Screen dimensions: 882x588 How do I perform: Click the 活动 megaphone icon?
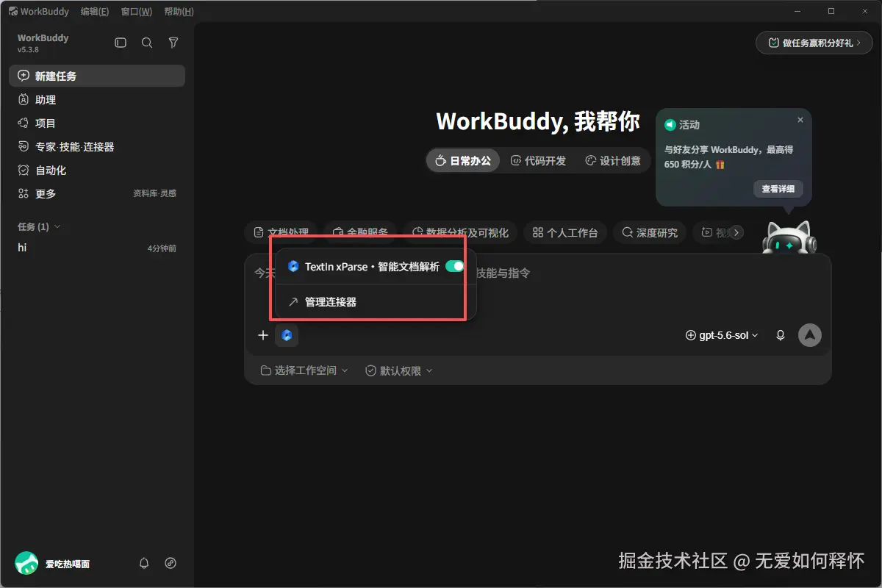(670, 125)
